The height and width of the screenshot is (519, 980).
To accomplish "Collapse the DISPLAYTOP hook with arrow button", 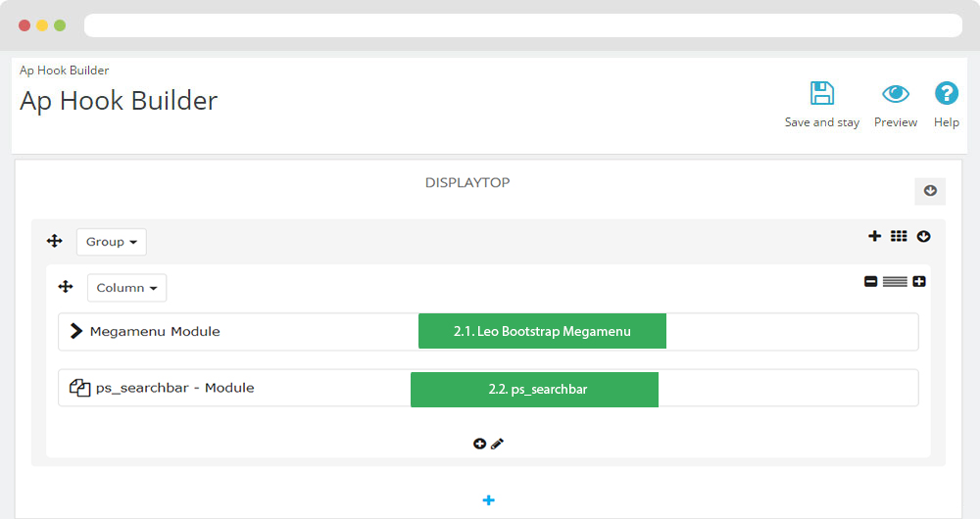I will pyautogui.click(x=930, y=191).
